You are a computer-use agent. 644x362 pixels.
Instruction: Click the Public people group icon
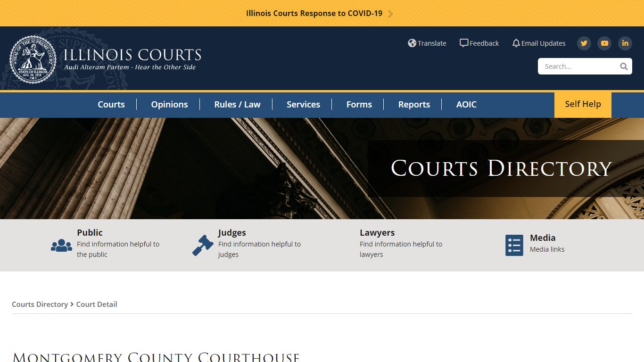pos(61,245)
